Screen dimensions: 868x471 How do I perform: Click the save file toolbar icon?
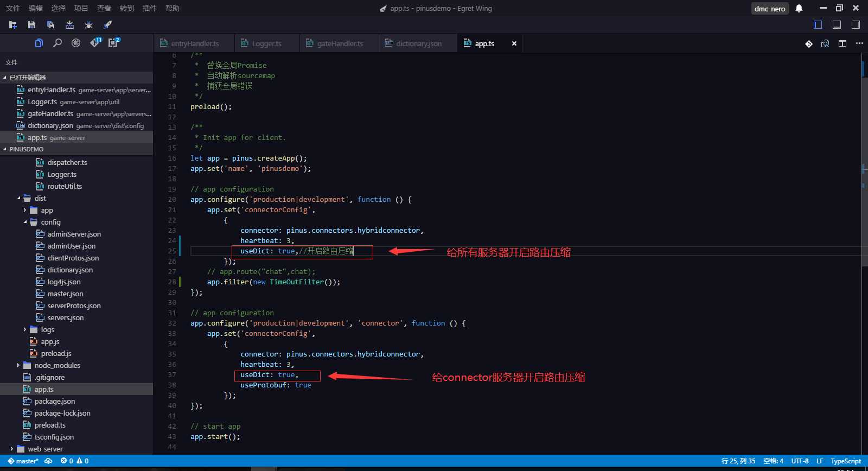pyautogui.click(x=31, y=25)
